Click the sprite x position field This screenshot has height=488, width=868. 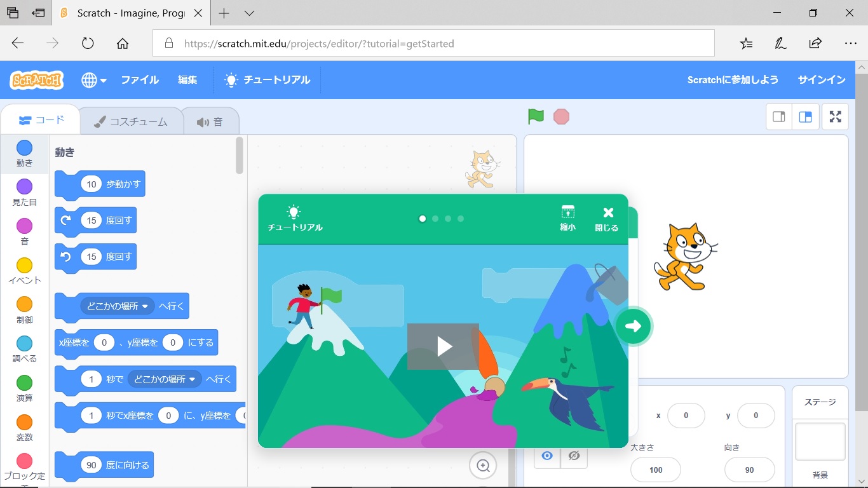pos(686,416)
